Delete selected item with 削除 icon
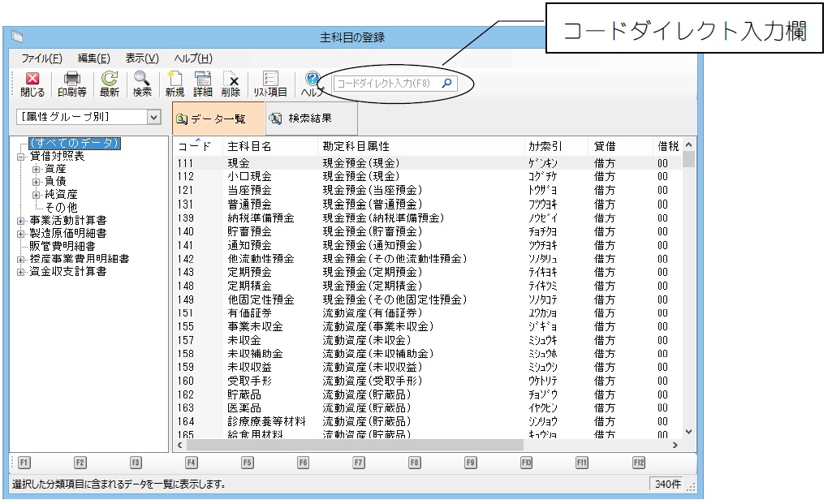Viewport: 832px width, 504px height. (231, 84)
